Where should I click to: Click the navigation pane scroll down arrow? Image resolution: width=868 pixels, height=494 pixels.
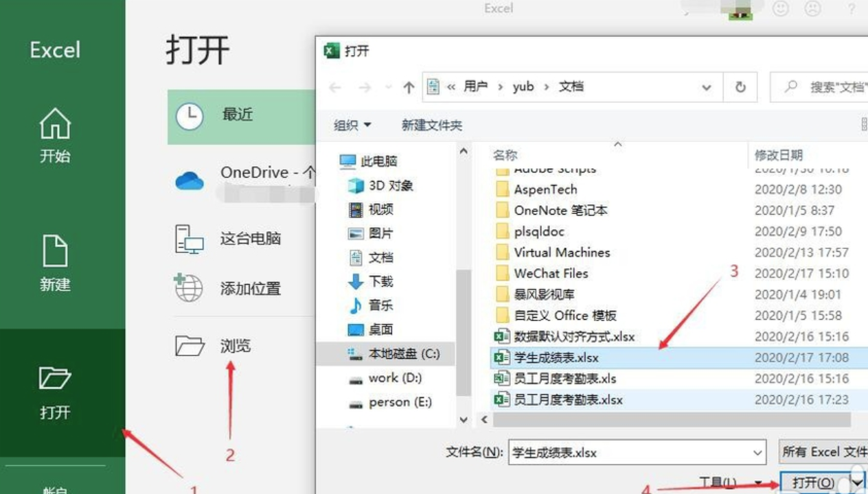464,419
